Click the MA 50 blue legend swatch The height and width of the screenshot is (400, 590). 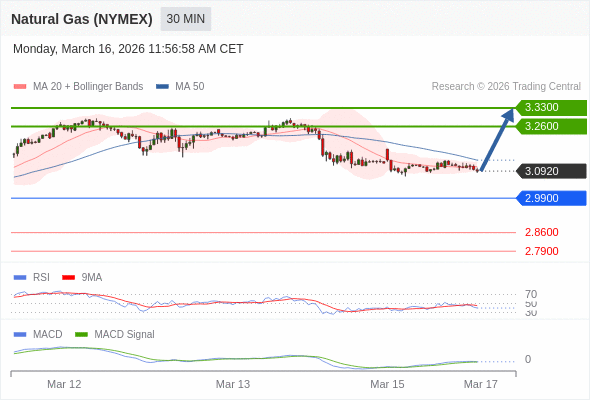click(162, 87)
